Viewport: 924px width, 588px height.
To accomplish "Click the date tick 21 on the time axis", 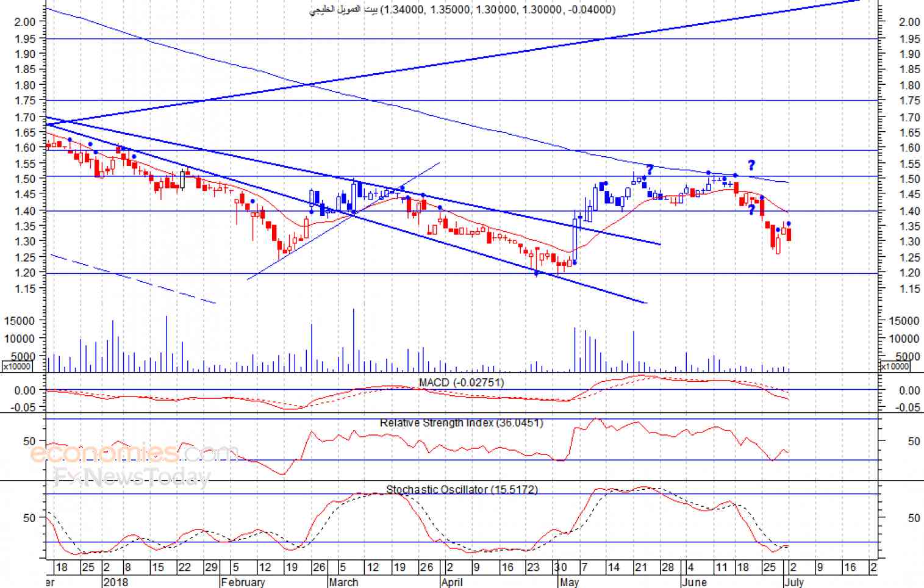I will pos(640,567).
